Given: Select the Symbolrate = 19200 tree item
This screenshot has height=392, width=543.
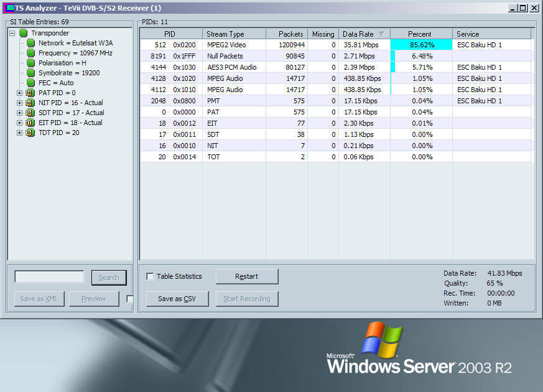Looking at the screenshot, I should (x=69, y=73).
